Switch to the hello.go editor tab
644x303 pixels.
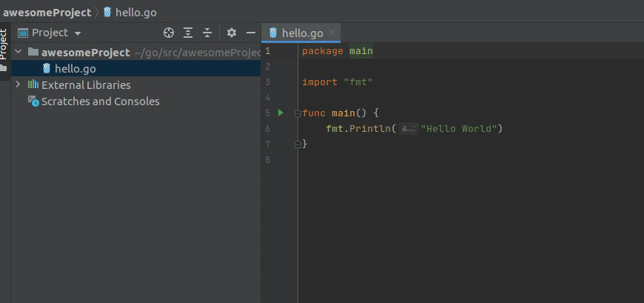coord(302,33)
